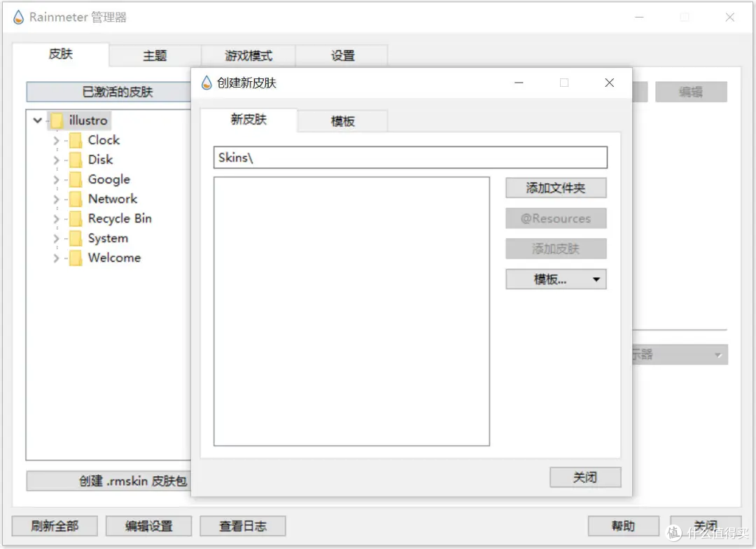756x549 pixels.
Task: Select the Disk tree item label
Action: pyautogui.click(x=100, y=160)
